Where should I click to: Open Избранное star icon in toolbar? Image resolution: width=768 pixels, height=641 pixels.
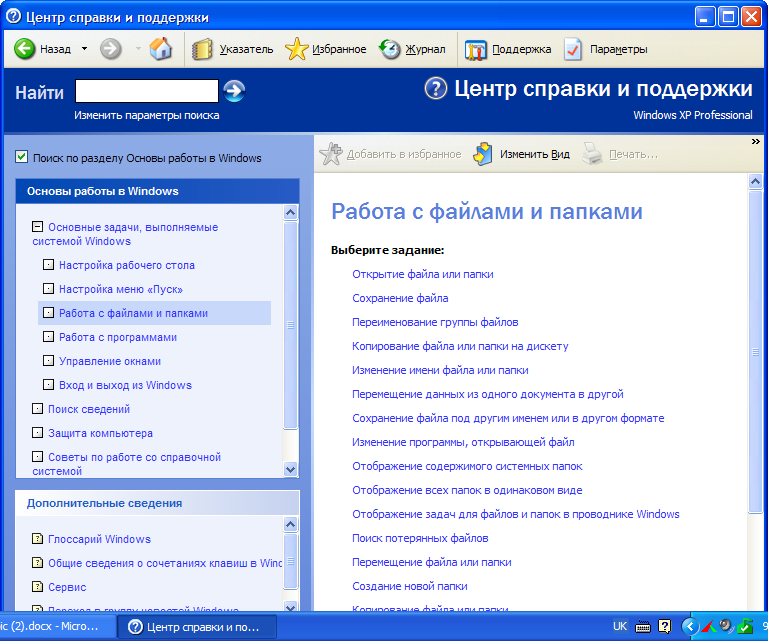click(296, 49)
